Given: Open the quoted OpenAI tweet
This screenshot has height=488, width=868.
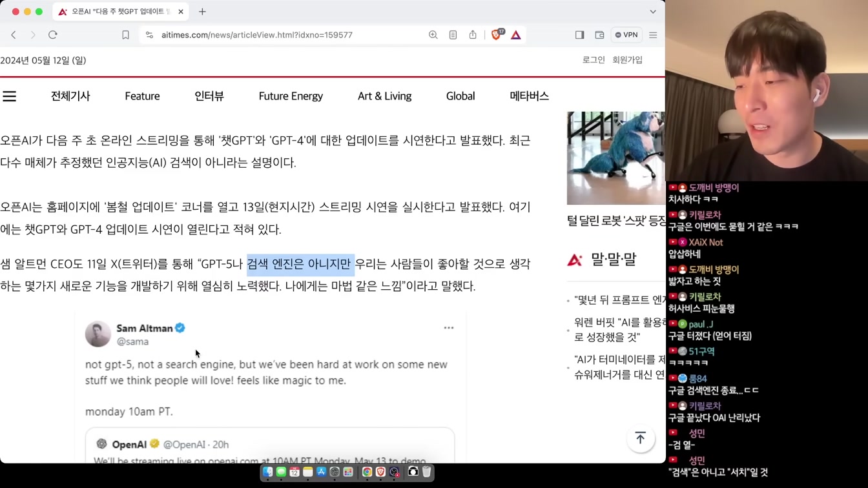Looking at the screenshot, I should click(270, 445).
